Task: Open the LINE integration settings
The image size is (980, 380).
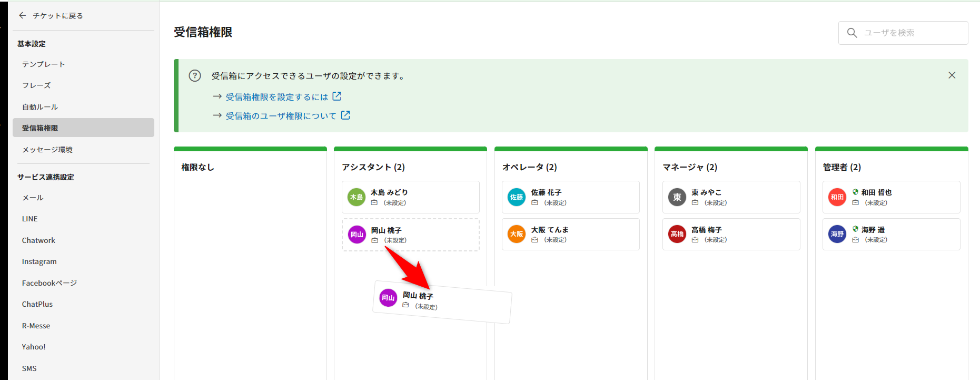Action: (x=30, y=219)
